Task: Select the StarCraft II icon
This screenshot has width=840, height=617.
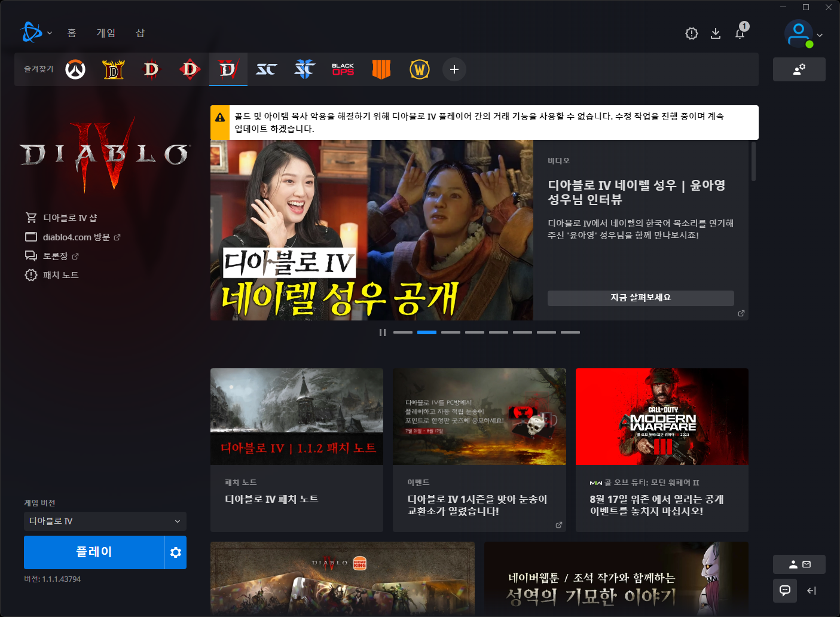Action: pyautogui.click(x=305, y=69)
